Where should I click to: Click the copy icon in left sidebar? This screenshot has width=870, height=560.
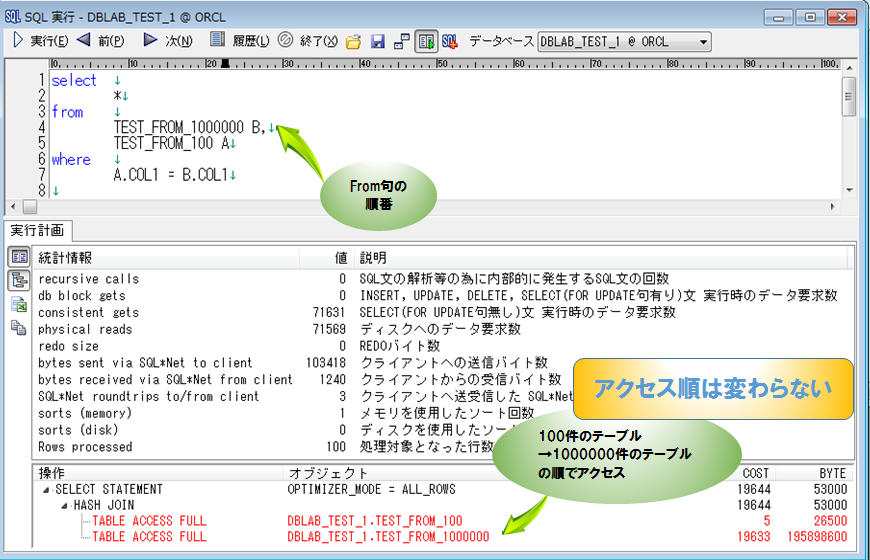pyautogui.click(x=19, y=328)
